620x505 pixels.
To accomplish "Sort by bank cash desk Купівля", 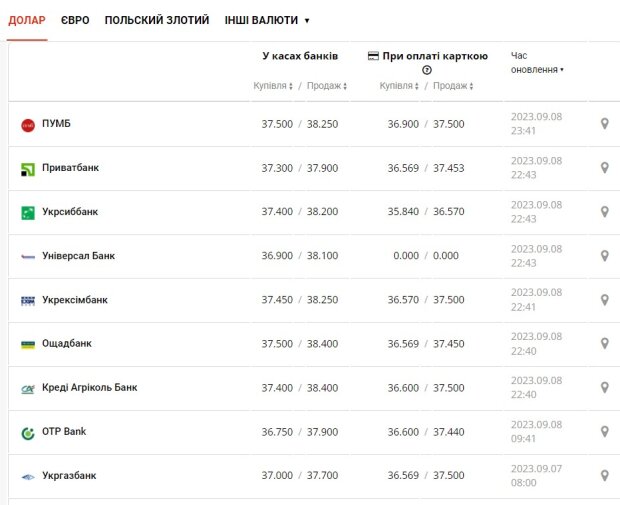I will [273, 86].
